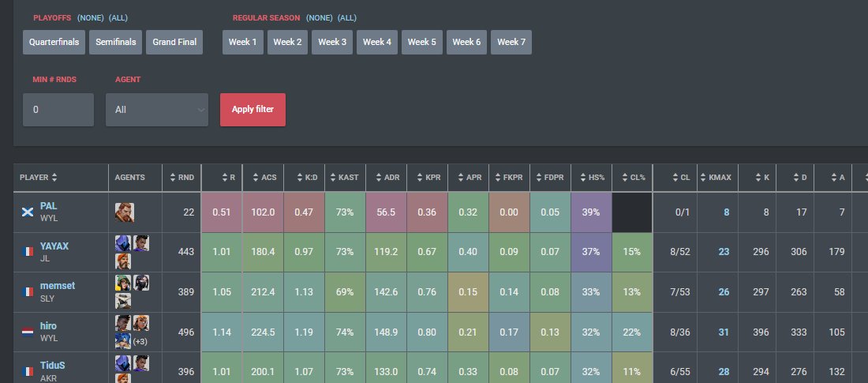Sort by RND column
868x383 pixels.
tap(181, 178)
